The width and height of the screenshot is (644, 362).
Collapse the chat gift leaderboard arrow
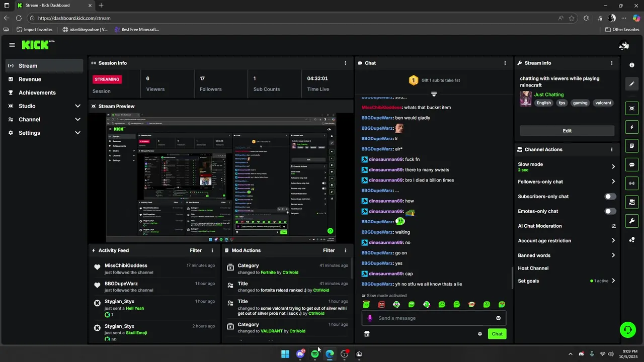[x=434, y=94]
